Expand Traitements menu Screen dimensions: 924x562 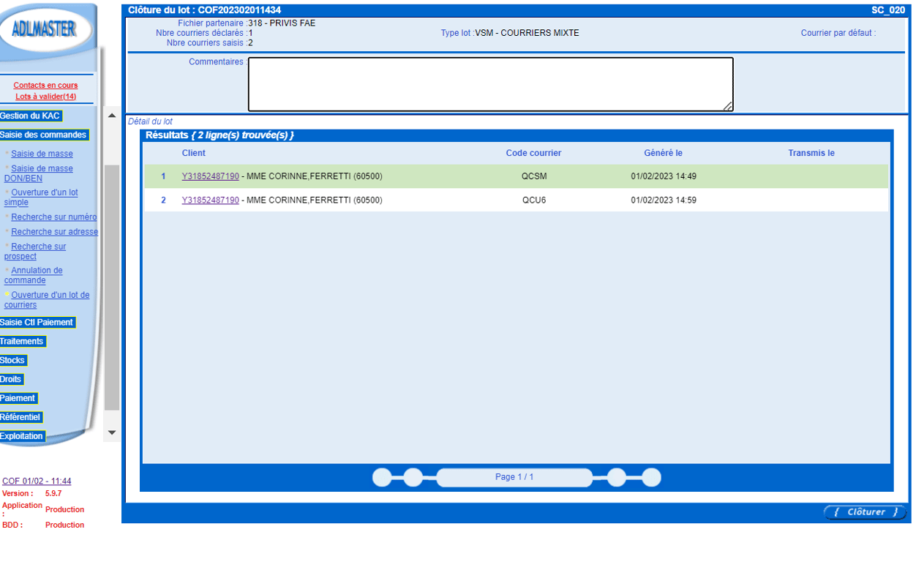pyautogui.click(x=22, y=341)
